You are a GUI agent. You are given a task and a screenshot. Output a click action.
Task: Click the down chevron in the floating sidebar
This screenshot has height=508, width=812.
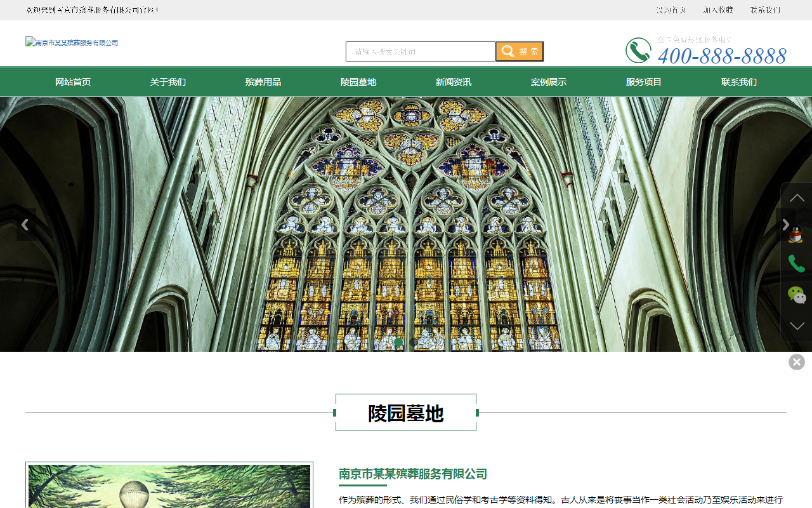coord(797,326)
